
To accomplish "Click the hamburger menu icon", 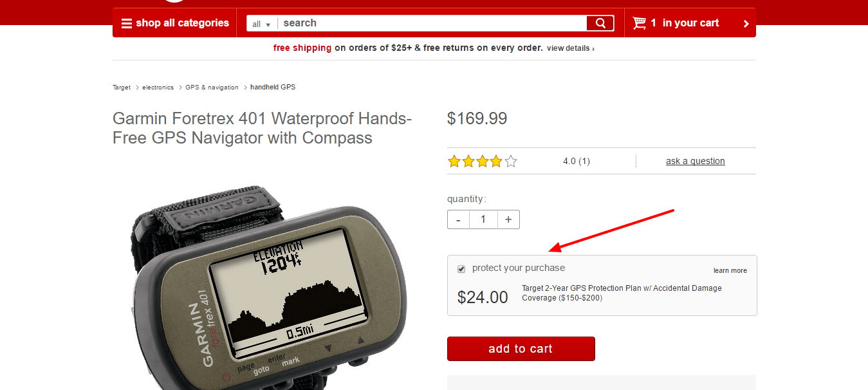I will (126, 23).
